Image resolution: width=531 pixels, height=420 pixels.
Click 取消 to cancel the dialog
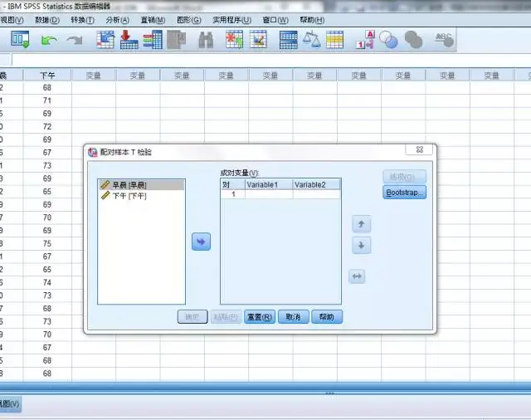(x=293, y=317)
